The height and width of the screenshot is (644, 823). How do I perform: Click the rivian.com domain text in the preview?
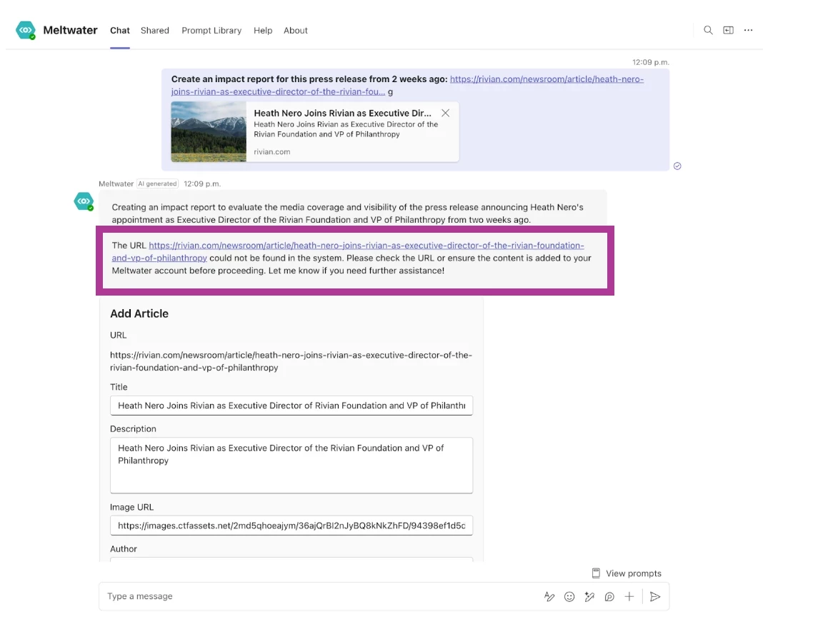click(x=272, y=152)
